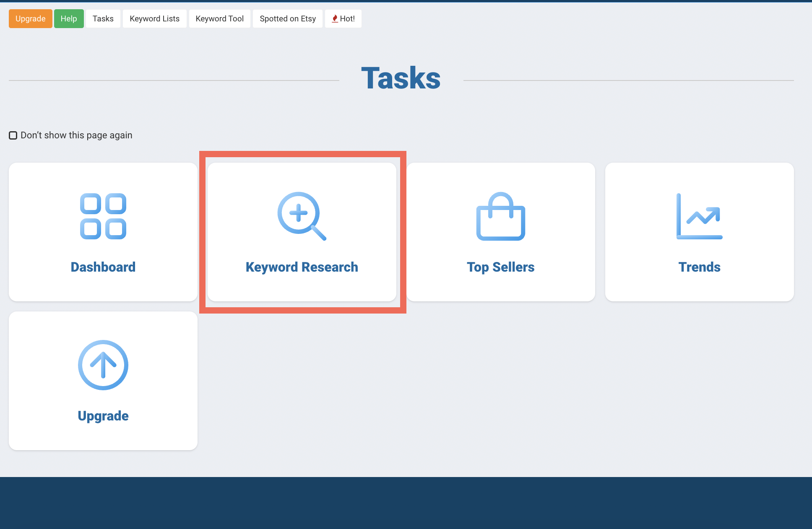Open the Top Sellers title link
This screenshot has height=529, width=812.
[500, 267]
